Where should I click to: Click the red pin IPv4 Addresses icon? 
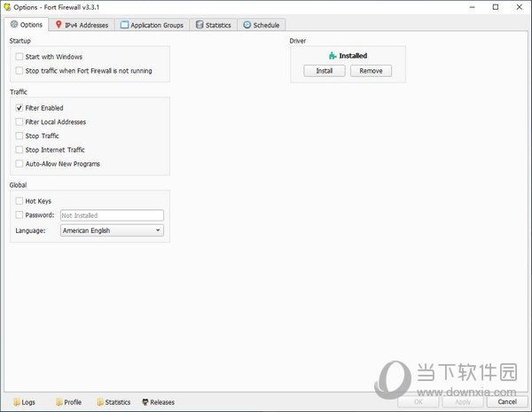[x=59, y=25]
